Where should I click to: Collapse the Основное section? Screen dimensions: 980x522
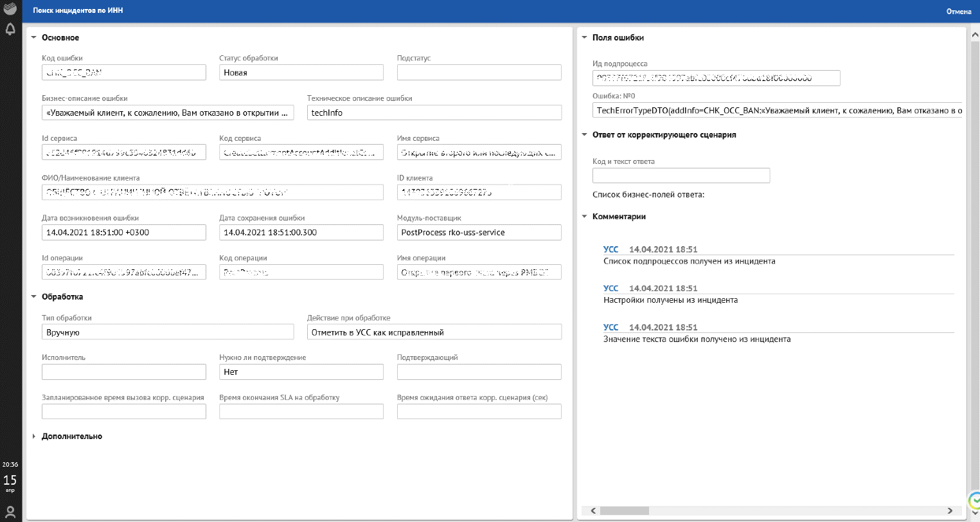pyautogui.click(x=34, y=38)
